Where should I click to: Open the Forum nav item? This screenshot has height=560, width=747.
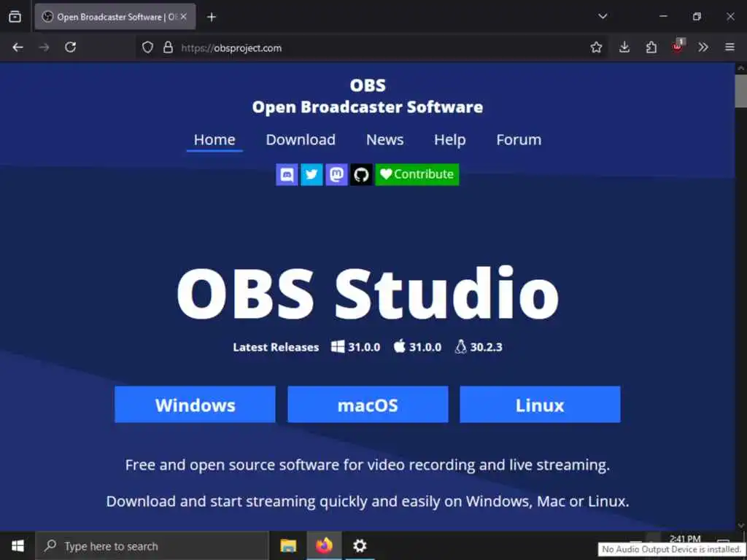[519, 140]
